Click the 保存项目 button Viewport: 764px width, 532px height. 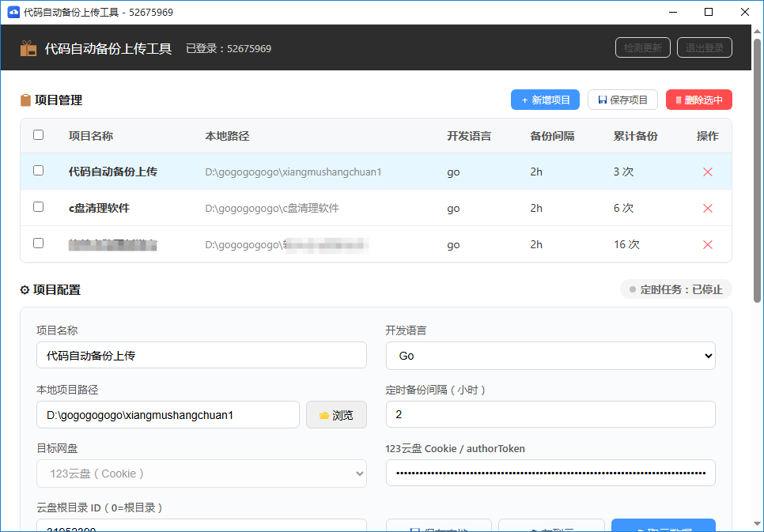click(622, 100)
